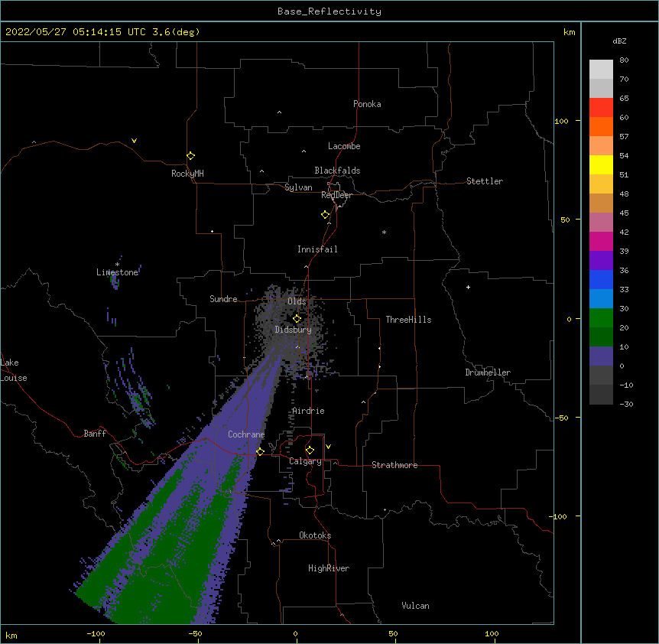Viewport: 659px width, 644px height.
Task: Select the red 65 dBZ legend swatch
Action: coord(601,108)
